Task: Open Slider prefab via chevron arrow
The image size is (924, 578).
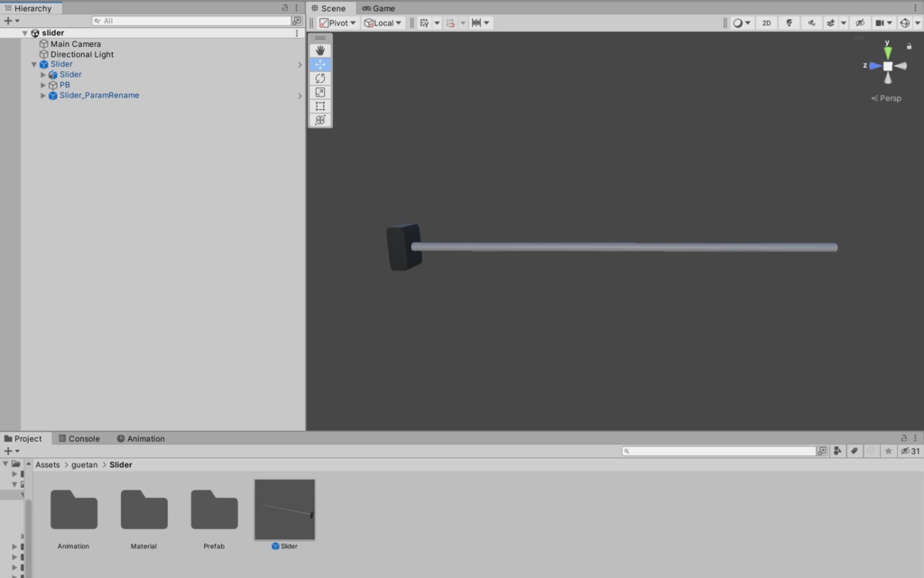Action: 300,65
